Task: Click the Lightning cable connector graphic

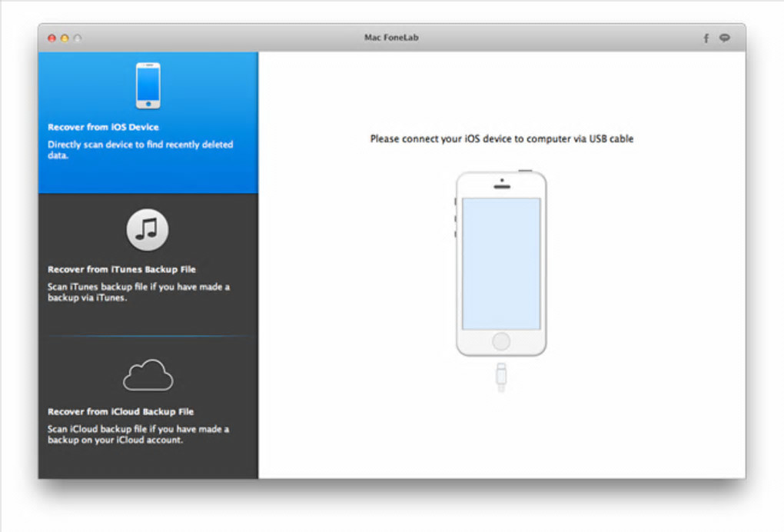Action: pos(501,377)
